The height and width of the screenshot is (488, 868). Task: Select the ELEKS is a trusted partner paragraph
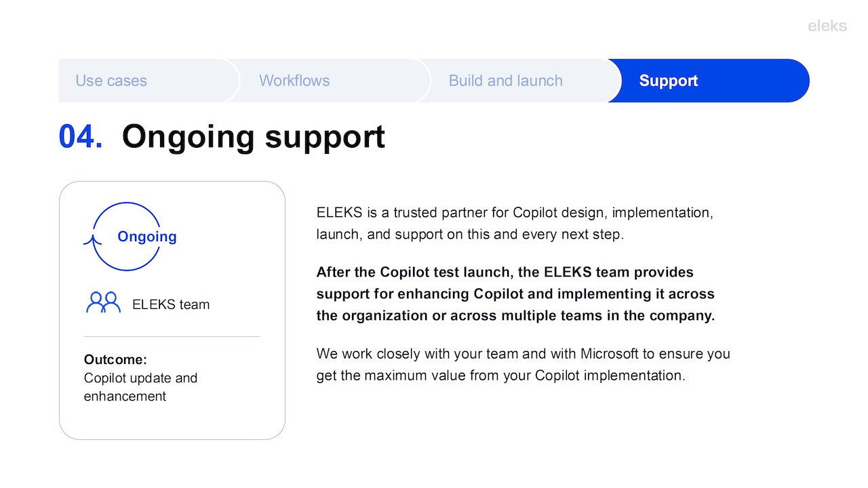coord(515,224)
